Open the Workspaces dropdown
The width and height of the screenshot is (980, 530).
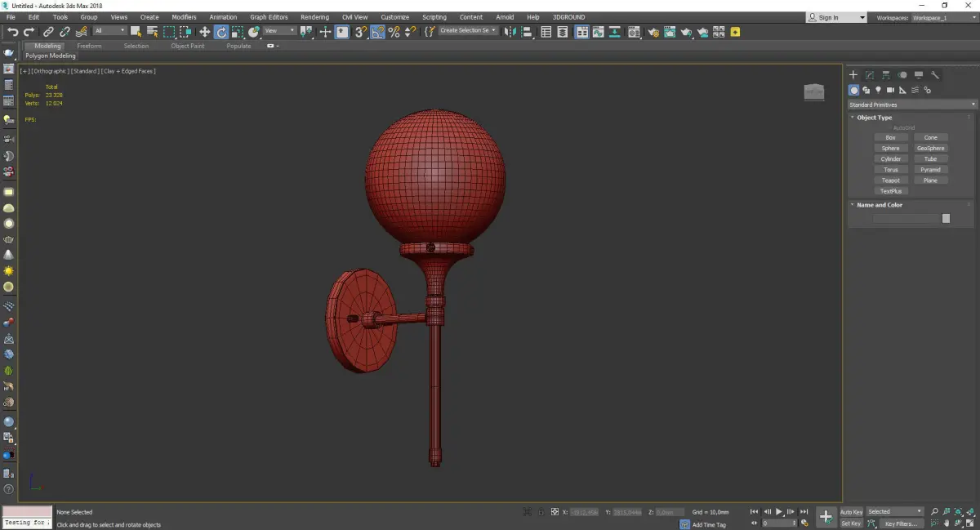[943, 17]
